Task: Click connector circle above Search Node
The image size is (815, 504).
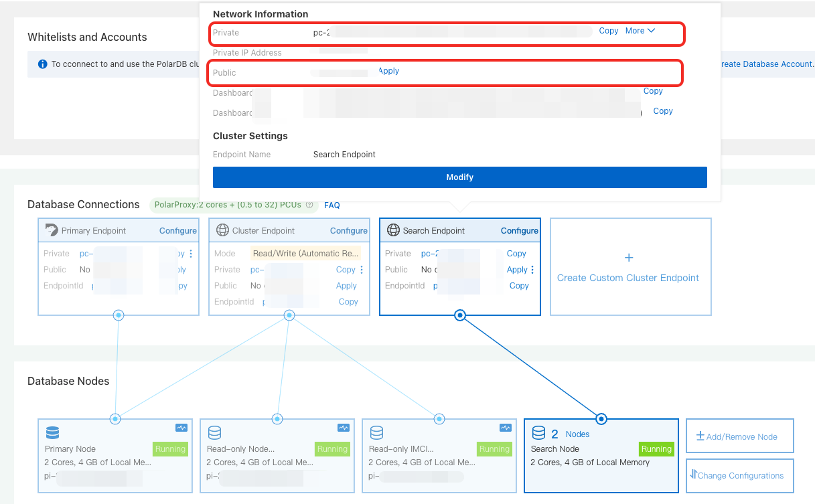Action: click(601, 419)
